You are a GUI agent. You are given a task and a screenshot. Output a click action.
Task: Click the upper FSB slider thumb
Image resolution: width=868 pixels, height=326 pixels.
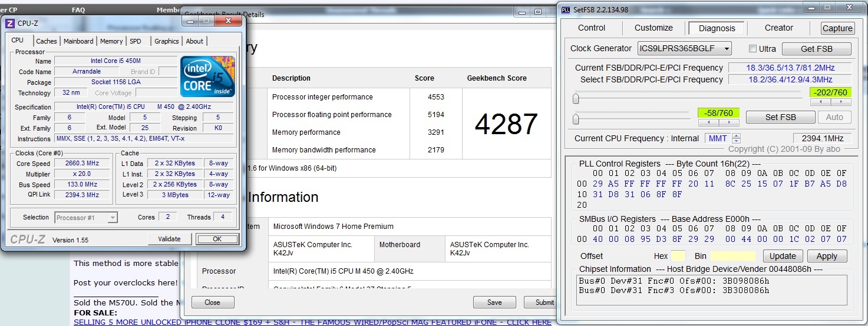[576, 97]
